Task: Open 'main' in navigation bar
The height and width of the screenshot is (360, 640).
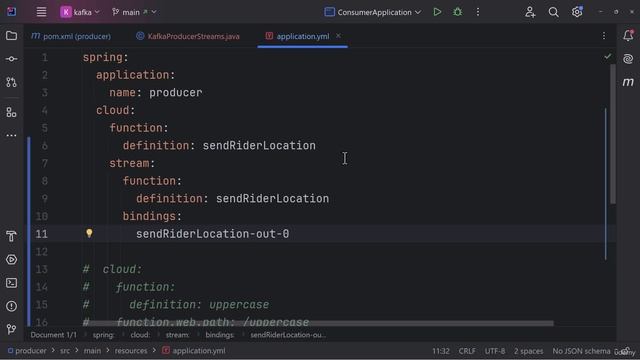Action: pos(92,351)
